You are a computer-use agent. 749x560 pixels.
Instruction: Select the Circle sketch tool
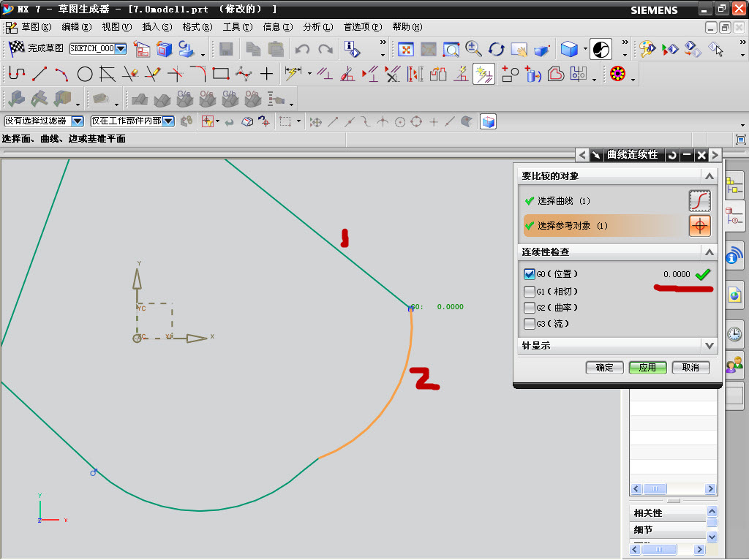click(85, 74)
